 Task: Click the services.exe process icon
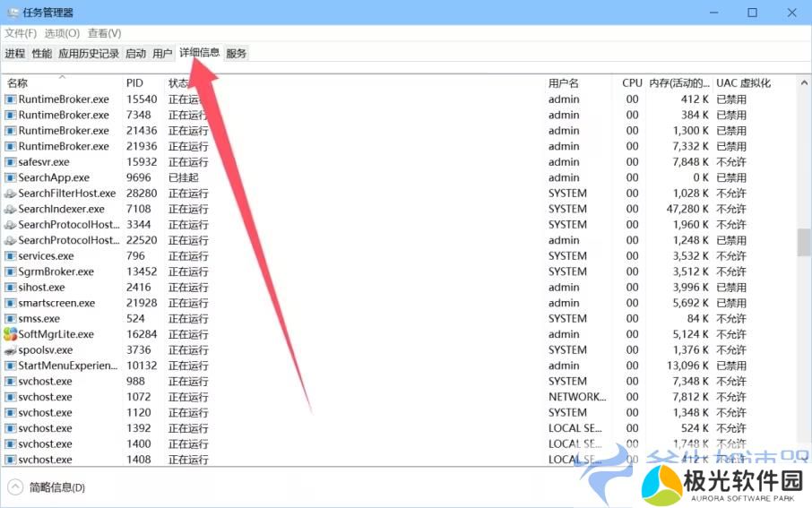coord(11,256)
